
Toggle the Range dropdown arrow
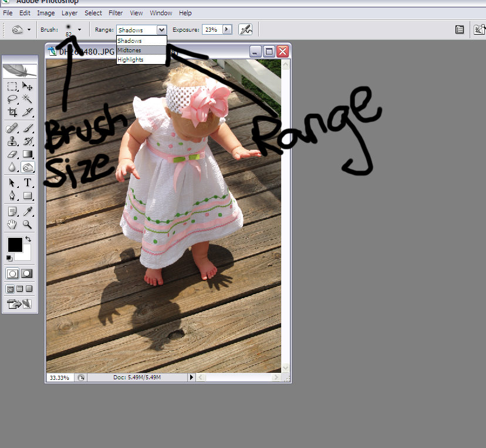coord(161,30)
